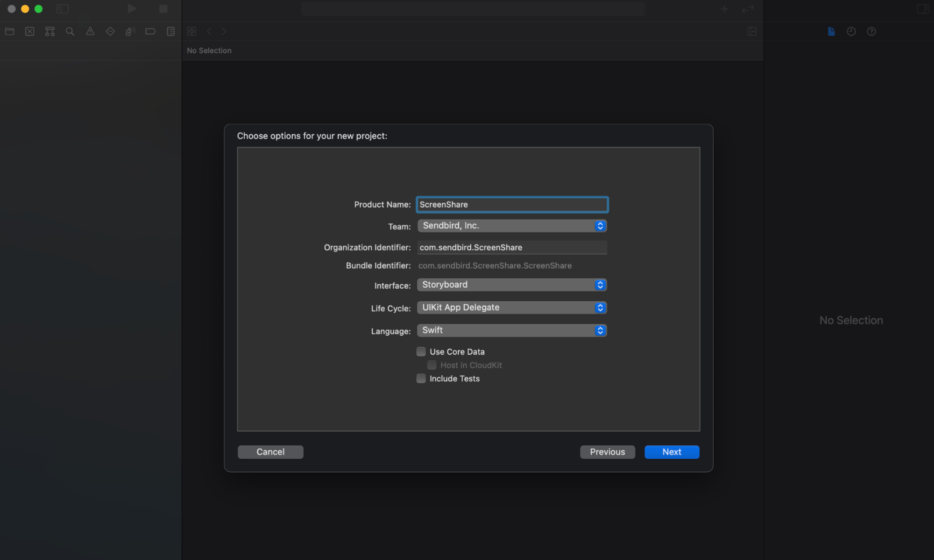934x560 pixels.
Task: Open the related items grid icon
Action: coord(191,31)
